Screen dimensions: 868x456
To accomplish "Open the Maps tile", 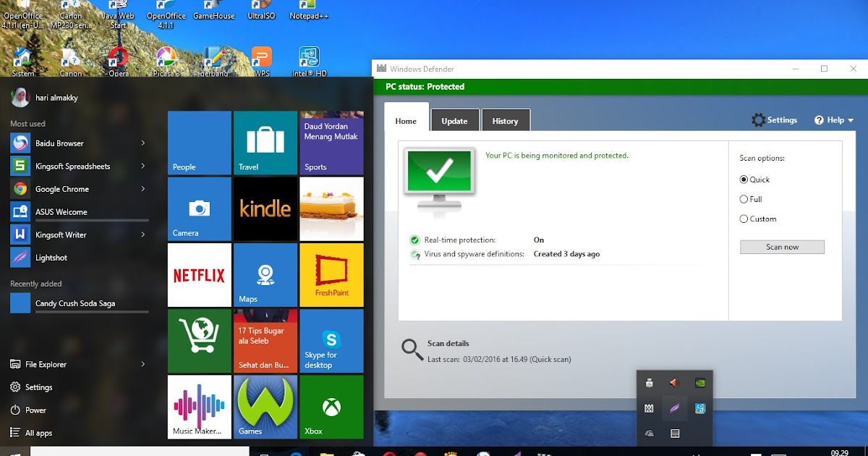I will point(265,275).
